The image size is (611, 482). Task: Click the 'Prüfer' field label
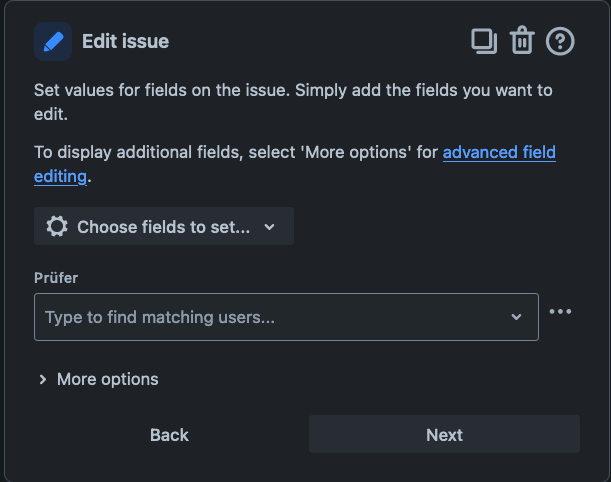point(56,277)
